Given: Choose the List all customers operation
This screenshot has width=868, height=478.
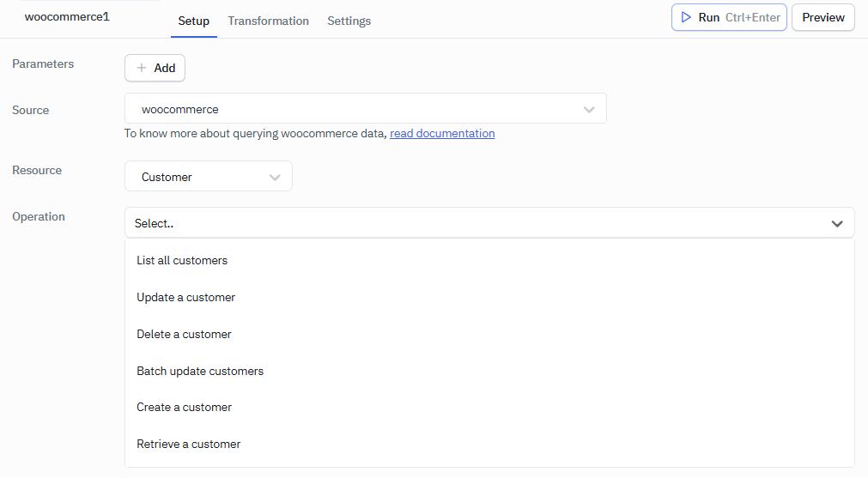Looking at the screenshot, I should pyautogui.click(x=182, y=260).
